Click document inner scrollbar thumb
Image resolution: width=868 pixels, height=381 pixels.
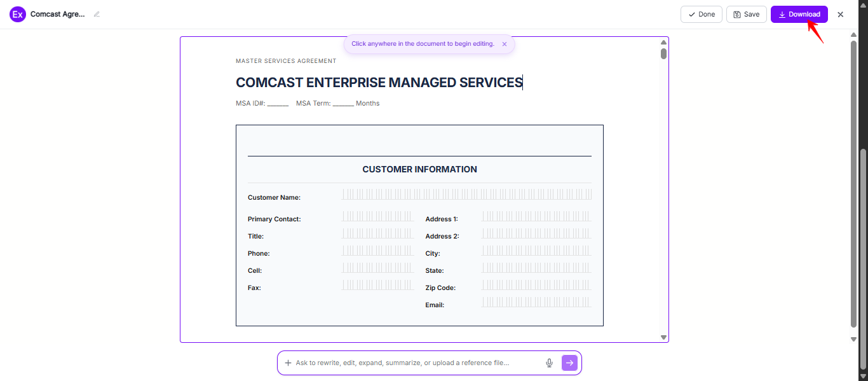click(663, 53)
